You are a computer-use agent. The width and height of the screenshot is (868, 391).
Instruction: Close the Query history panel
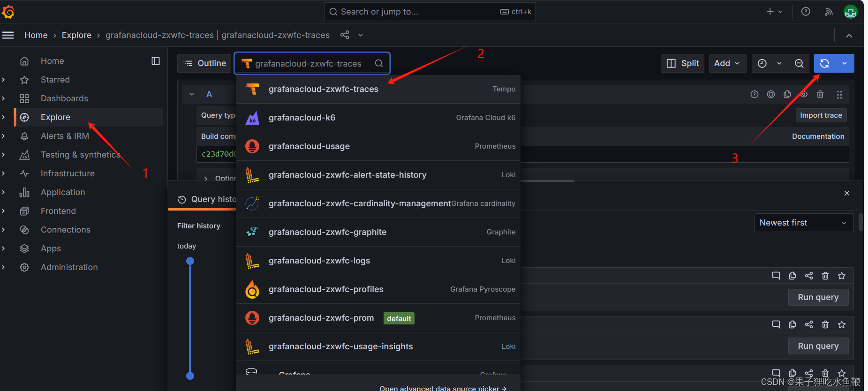click(847, 193)
